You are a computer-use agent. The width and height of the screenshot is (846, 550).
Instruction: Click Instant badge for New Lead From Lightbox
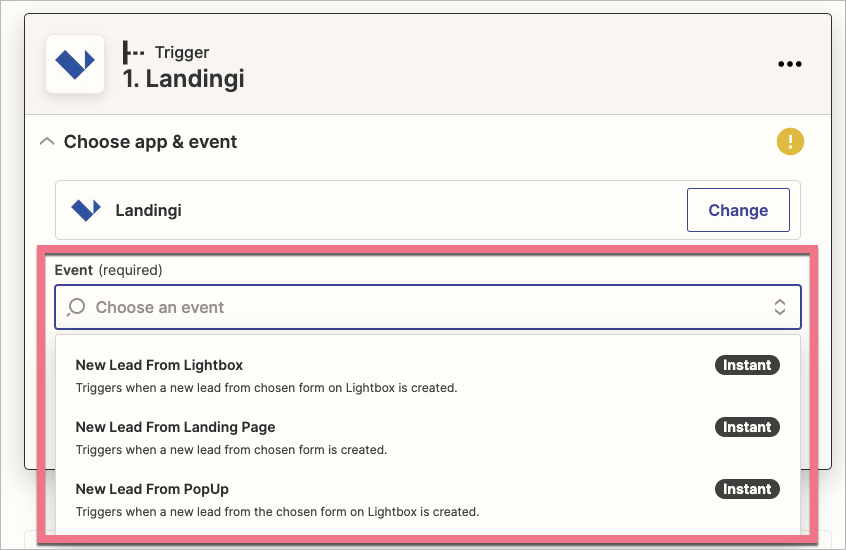[x=747, y=365]
